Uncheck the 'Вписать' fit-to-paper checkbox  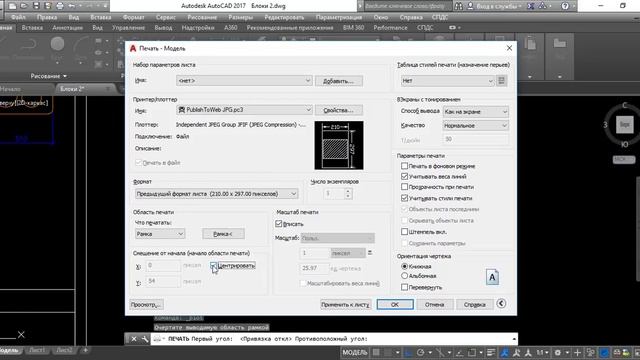pos(279,223)
